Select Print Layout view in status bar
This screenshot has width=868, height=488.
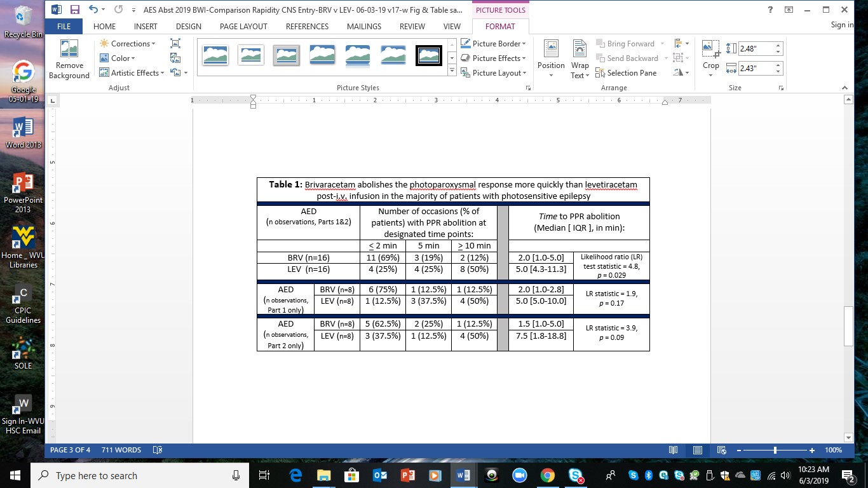coord(697,450)
